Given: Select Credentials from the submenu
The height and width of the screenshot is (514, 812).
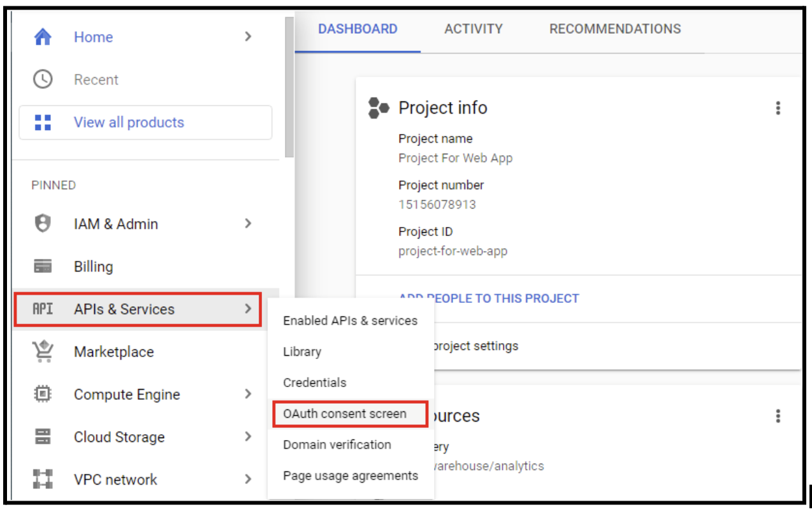Looking at the screenshot, I should (315, 383).
